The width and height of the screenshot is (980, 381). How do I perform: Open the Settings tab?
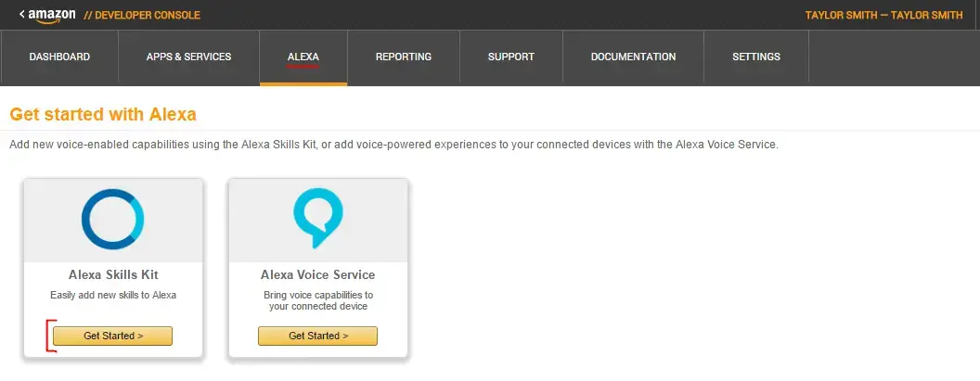(x=756, y=57)
